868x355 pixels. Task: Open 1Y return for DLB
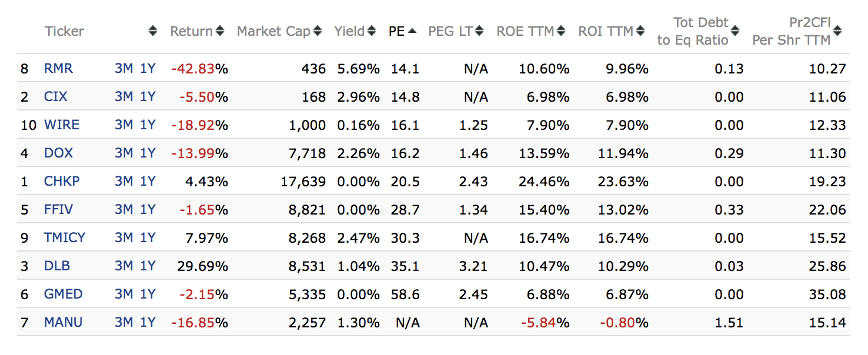(148, 266)
